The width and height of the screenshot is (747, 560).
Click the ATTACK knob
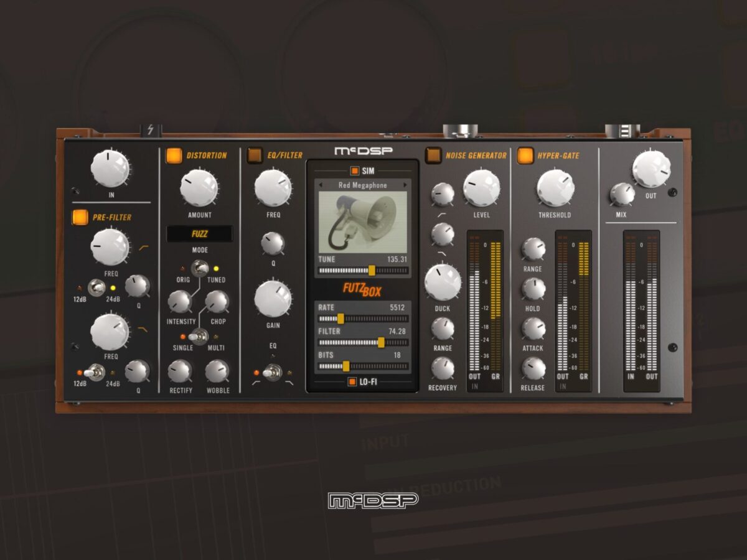pyautogui.click(x=533, y=329)
